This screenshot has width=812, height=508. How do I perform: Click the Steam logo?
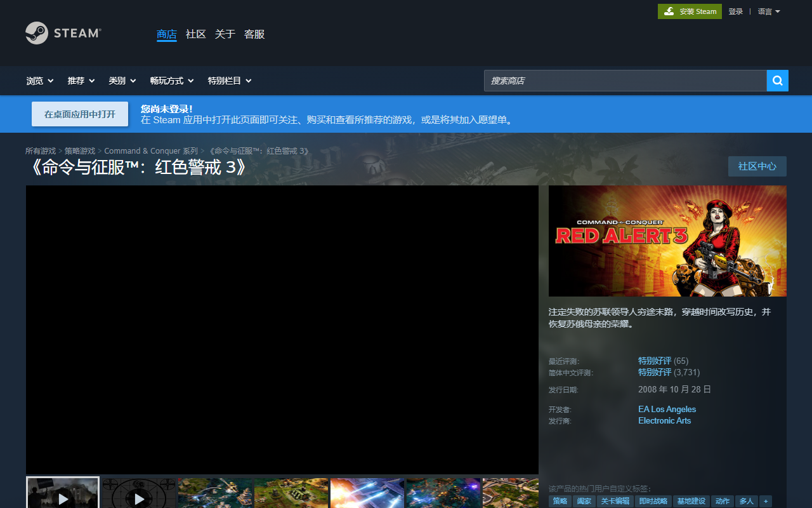63,33
